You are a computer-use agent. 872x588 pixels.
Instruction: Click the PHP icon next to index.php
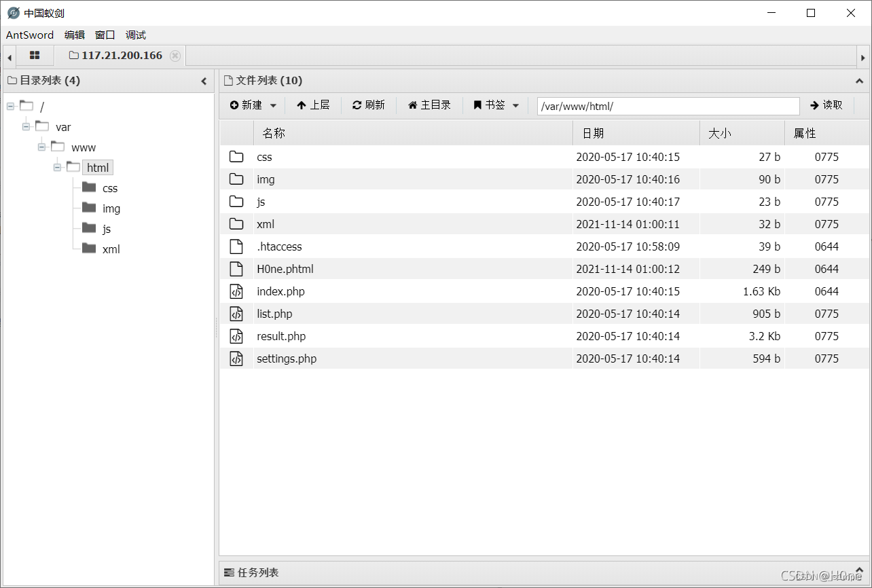click(x=236, y=291)
